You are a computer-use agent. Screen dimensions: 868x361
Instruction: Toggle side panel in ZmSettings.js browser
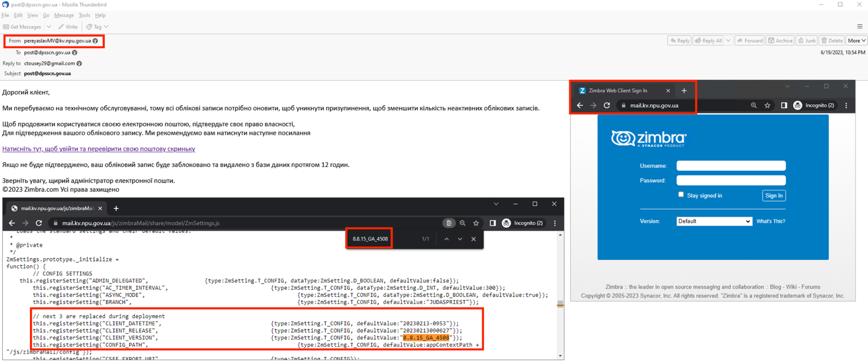pyautogui.click(x=492, y=223)
